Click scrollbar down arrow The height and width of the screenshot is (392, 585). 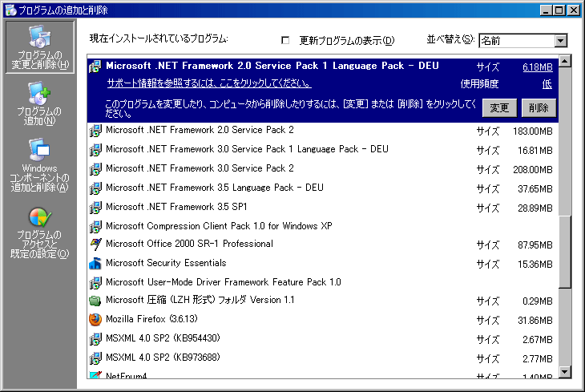[x=565, y=372]
